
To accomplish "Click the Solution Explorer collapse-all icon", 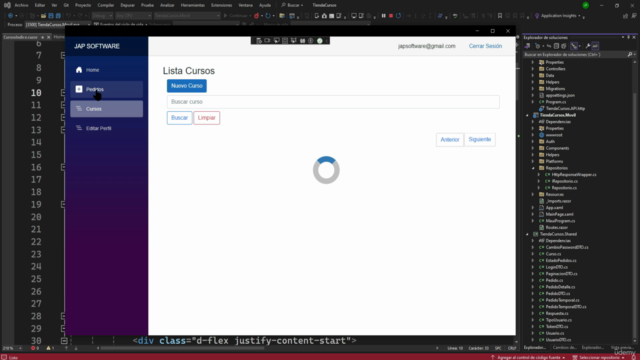I will pos(556,46).
